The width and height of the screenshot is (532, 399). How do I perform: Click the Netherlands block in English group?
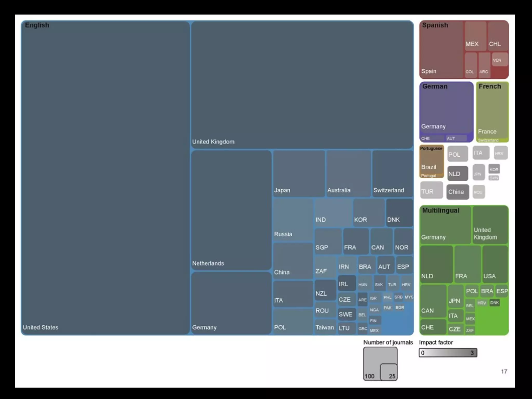(x=231, y=210)
